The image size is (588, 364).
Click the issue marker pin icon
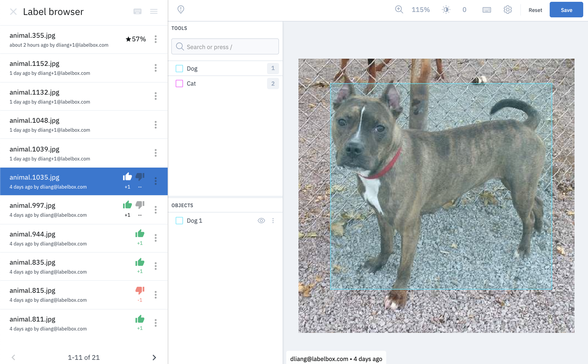(181, 10)
